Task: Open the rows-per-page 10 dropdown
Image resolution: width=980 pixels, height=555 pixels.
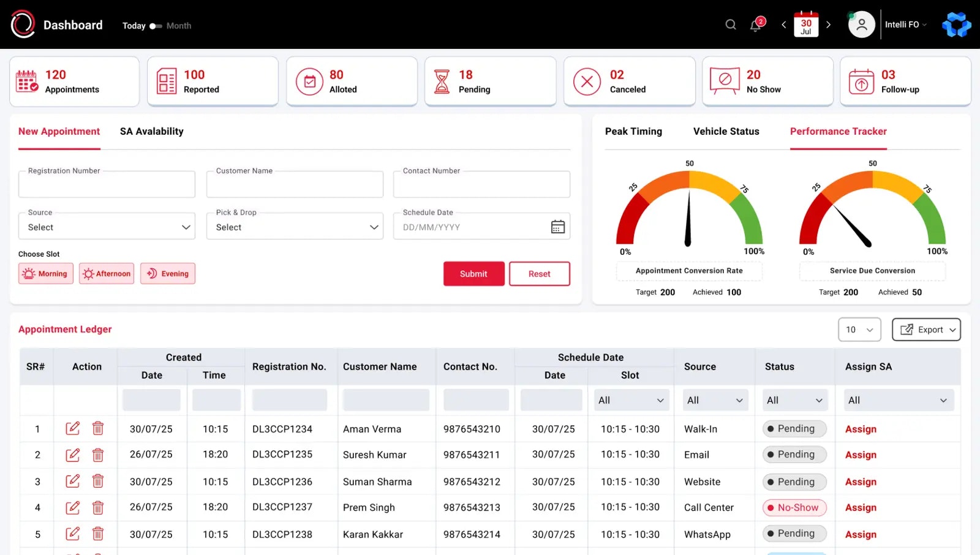Action: click(x=859, y=330)
